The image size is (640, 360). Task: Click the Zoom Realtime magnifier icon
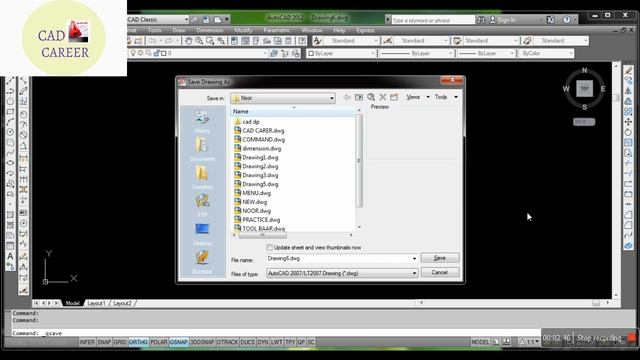[x=199, y=41]
